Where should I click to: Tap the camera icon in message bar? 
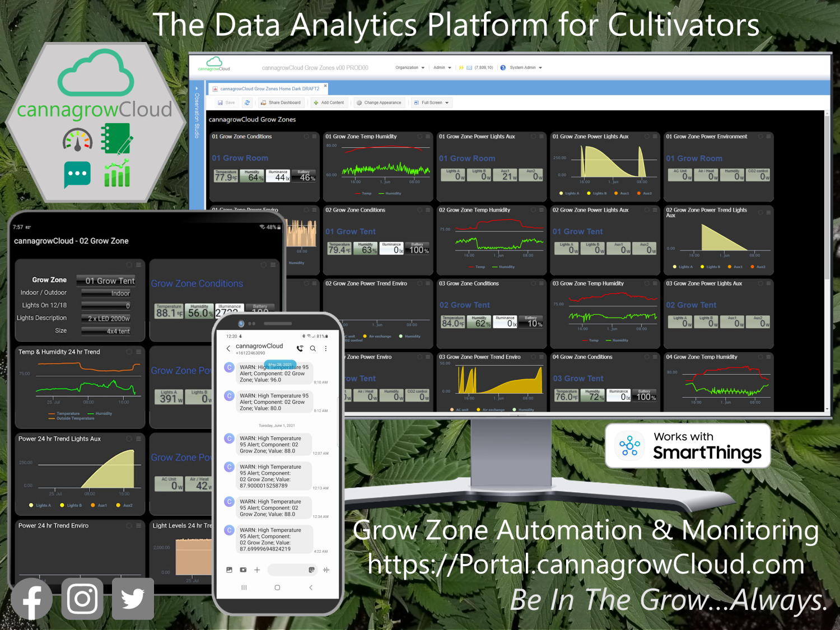(243, 570)
